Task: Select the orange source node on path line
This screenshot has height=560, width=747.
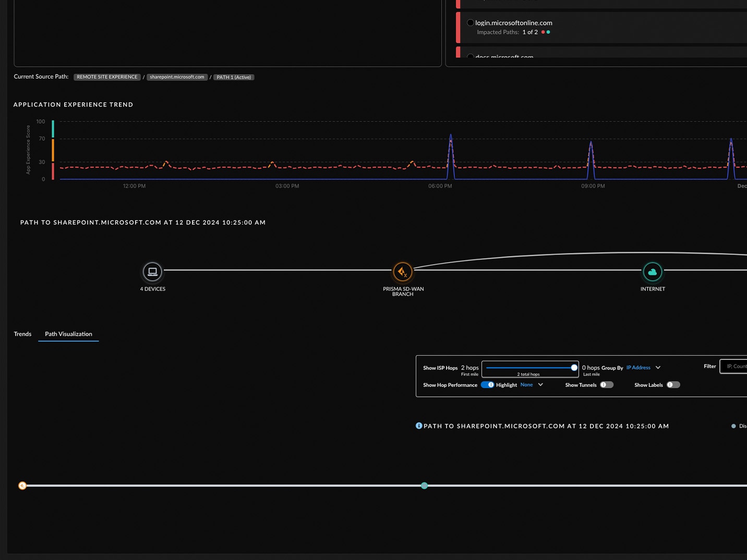Action: coord(22,485)
